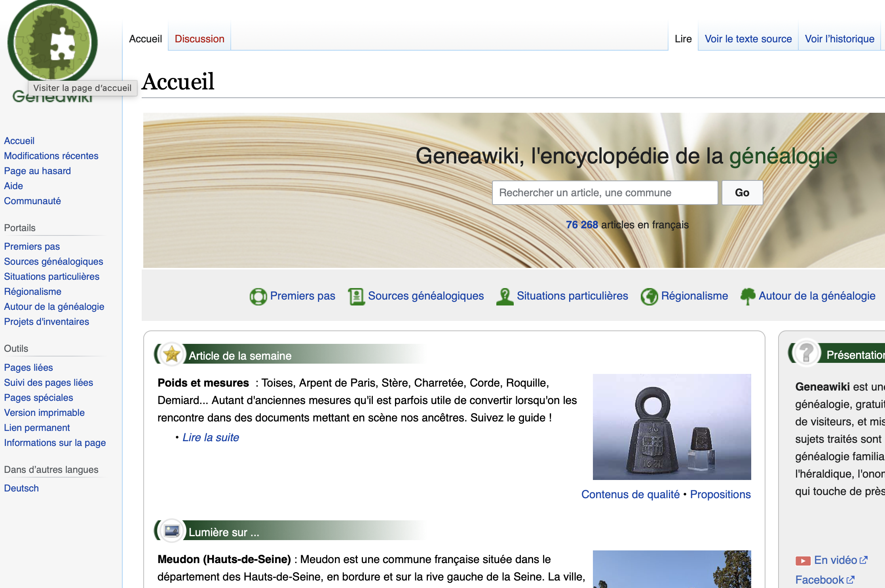The width and height of the screenshot is (885, 588).
Task: Click the question mark icon beside Présentation
Action: click(x=807, y=352)
